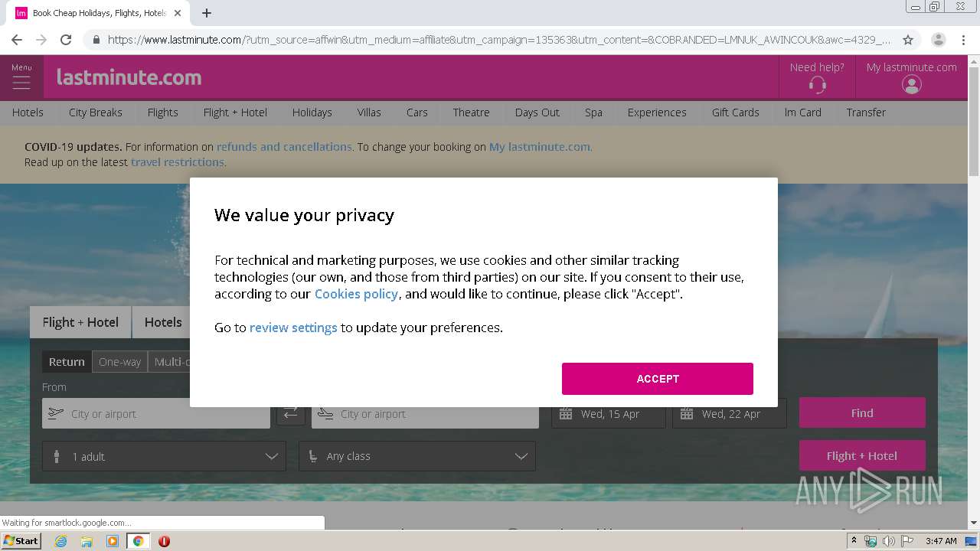Image resolution: width=980 pixels, height=551 pixels.
Task: Bookmark this page with star icon
Action: pyautogui.click(x=908, y=40)
